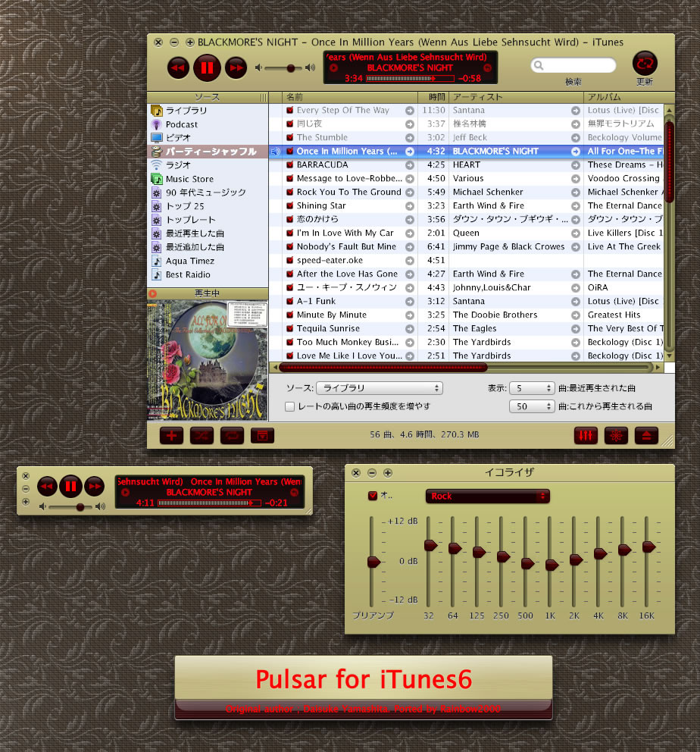The height and width of the screenshot is (752, 700).
Task: Click arrow icon beside artist Queen
Action: 576,233
